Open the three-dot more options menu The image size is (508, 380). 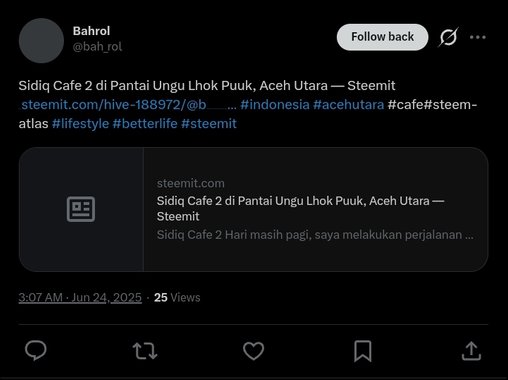pos(478,37)
